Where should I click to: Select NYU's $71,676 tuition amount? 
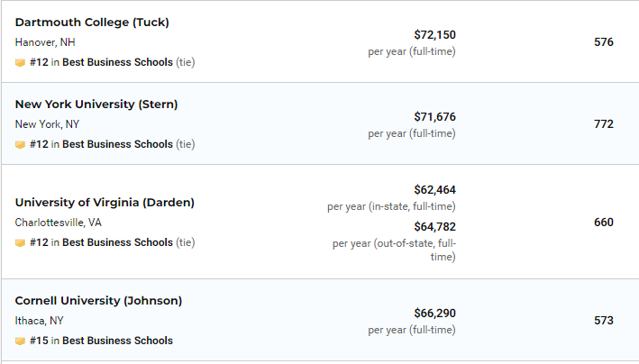[434, 117]
